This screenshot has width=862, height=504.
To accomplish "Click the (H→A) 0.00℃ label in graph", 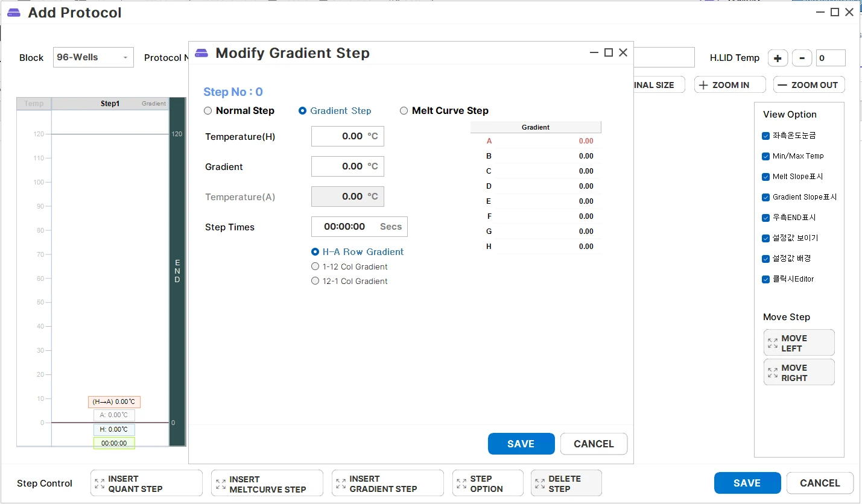I will pos(114,402).
